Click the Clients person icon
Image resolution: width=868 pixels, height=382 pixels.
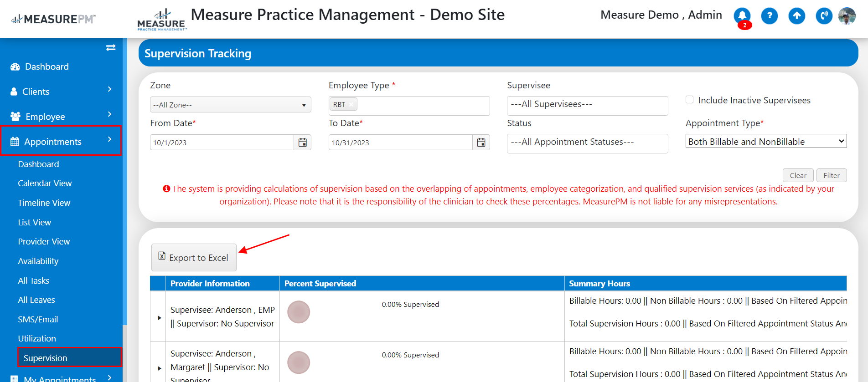click(x=14, y=92)
